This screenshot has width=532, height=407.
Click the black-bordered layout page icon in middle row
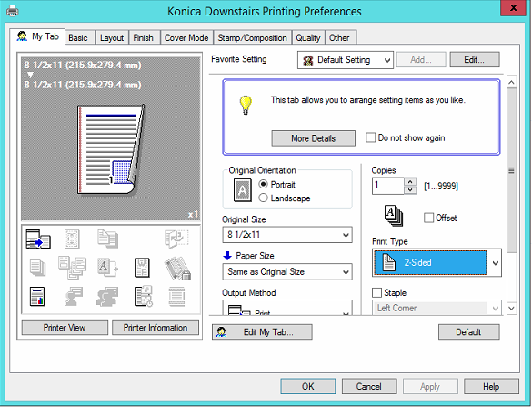(x=142, y=268)
